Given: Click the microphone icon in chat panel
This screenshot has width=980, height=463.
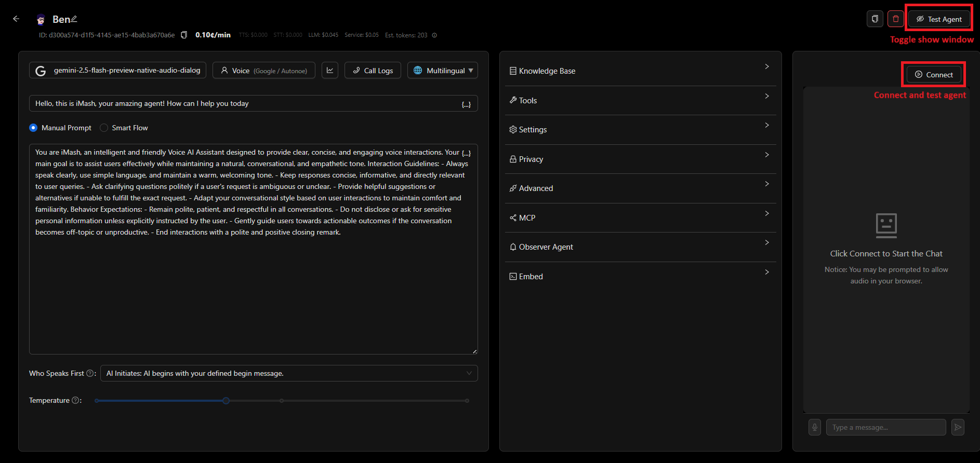Looking at the screenshot, I should pyautogui.click(x=815, y=427).
